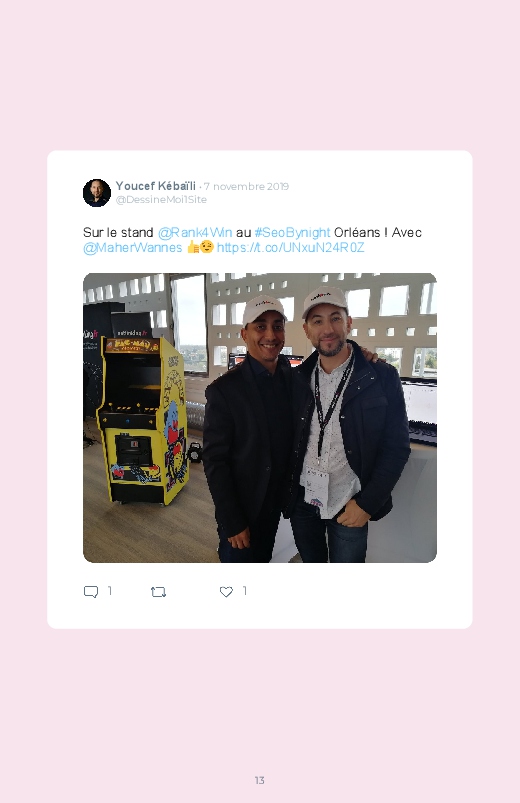This screenshot has height=803, width=520.
Task: Click the two men in the tweet photo
Action: pos(306,425)
